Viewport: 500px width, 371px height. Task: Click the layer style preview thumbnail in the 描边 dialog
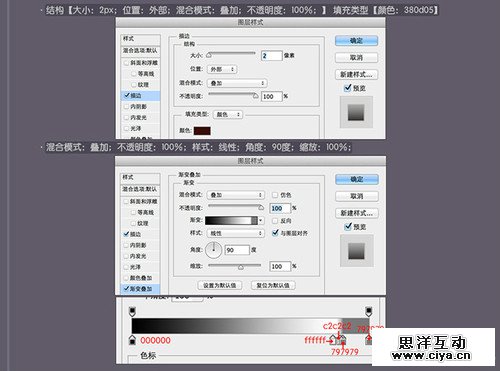point(356,112)
